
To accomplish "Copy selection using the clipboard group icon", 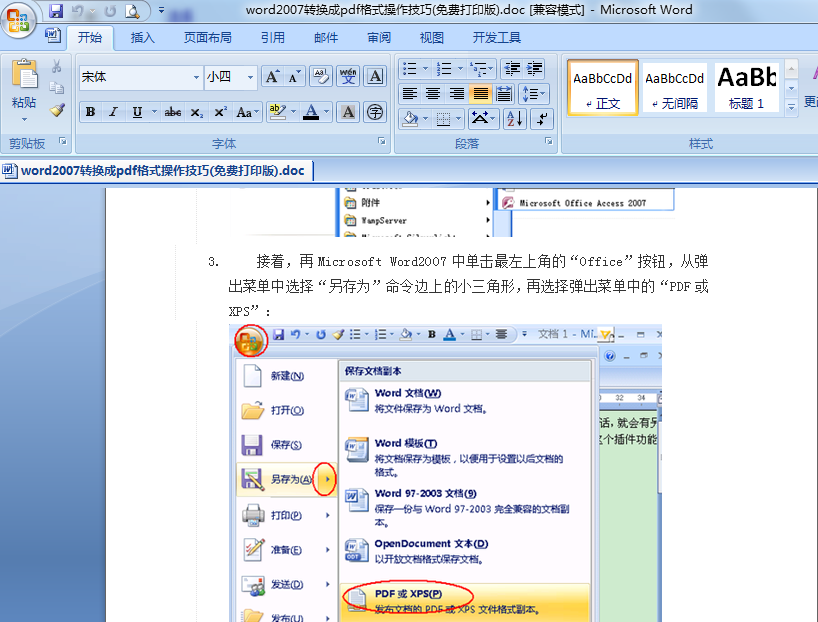I will [56, 88].
